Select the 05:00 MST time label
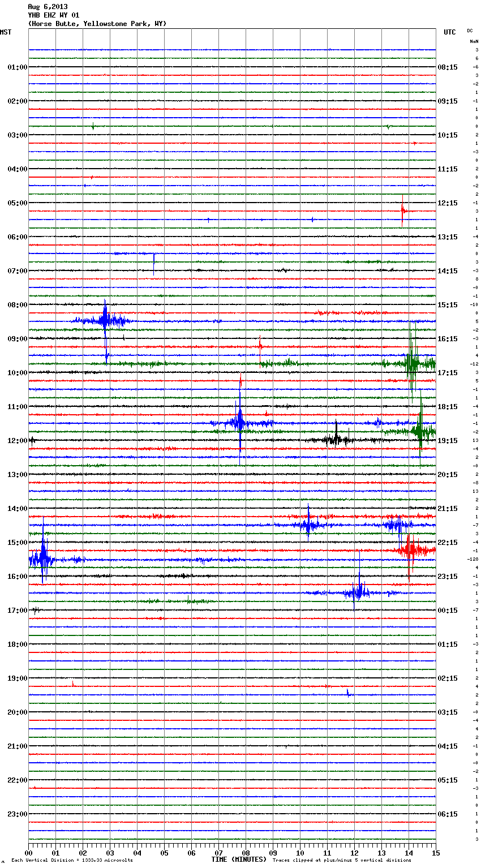The height and width of the screenshot is (868, 481). coord(17,203)
